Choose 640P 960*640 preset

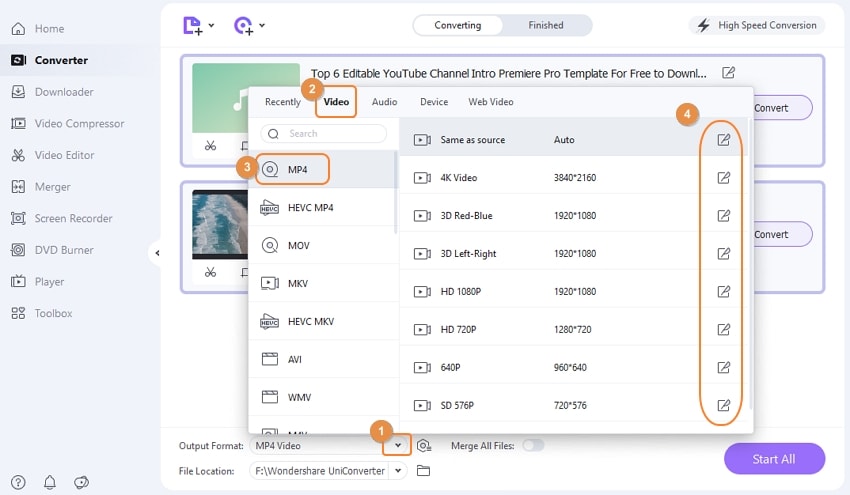click(574, 368)
